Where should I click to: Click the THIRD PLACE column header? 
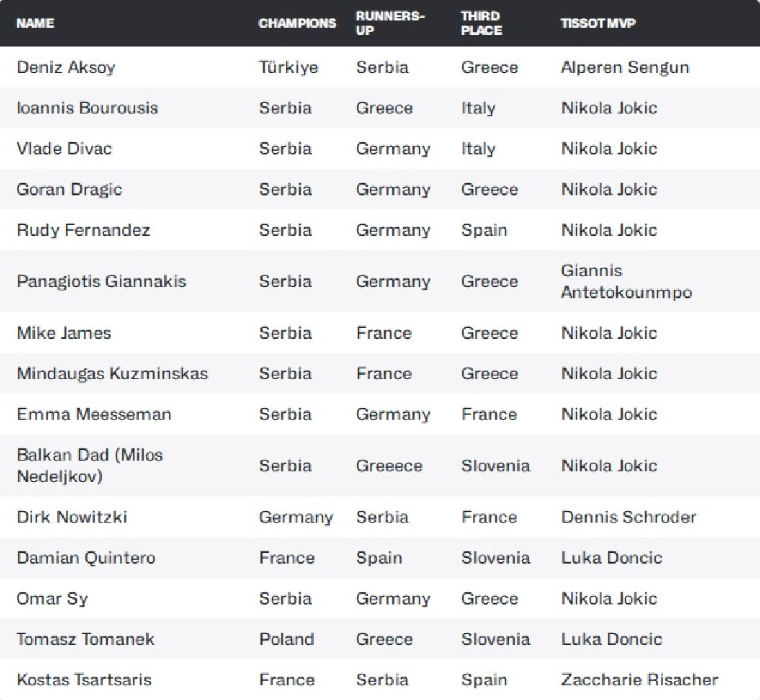[x=482, y=23]
